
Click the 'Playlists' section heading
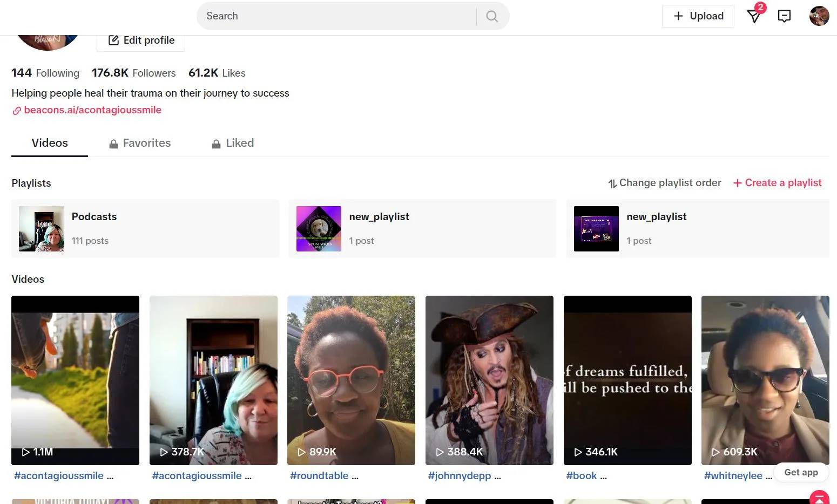[31, 183]
